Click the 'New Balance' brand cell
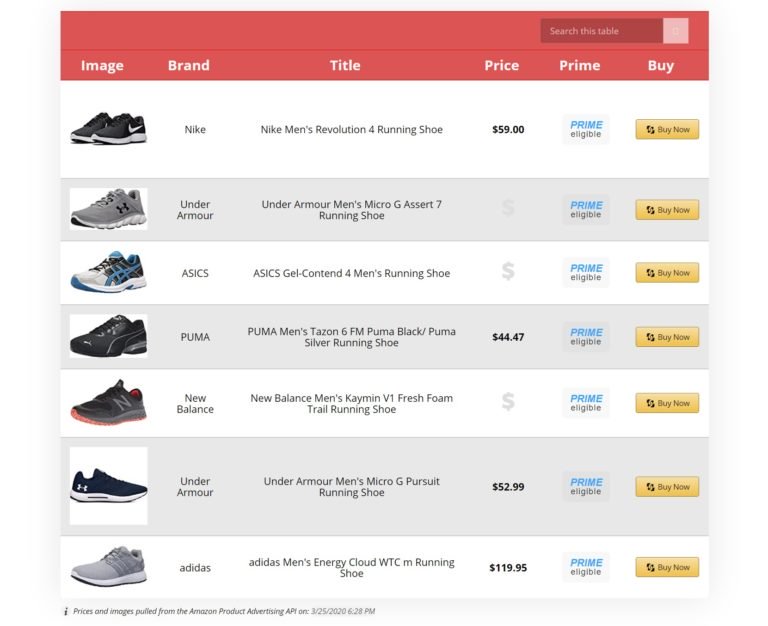The width and height of the screenshot is (768, 626). point(195,404)
